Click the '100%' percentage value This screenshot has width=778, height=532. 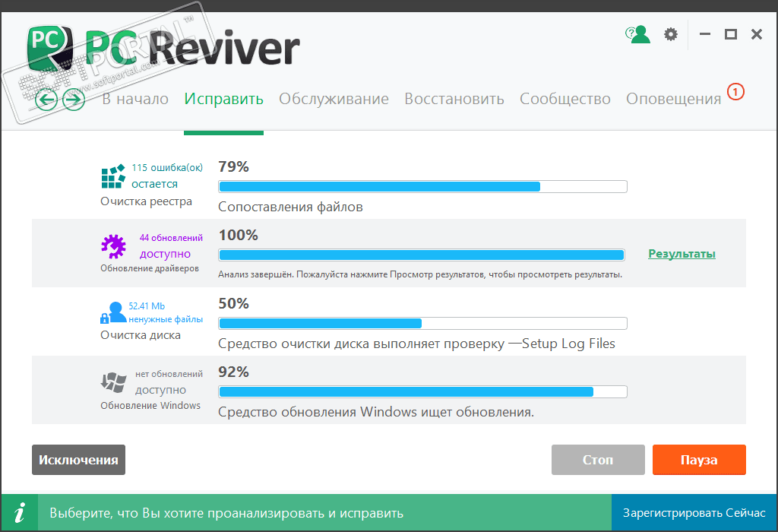[238, 236]
